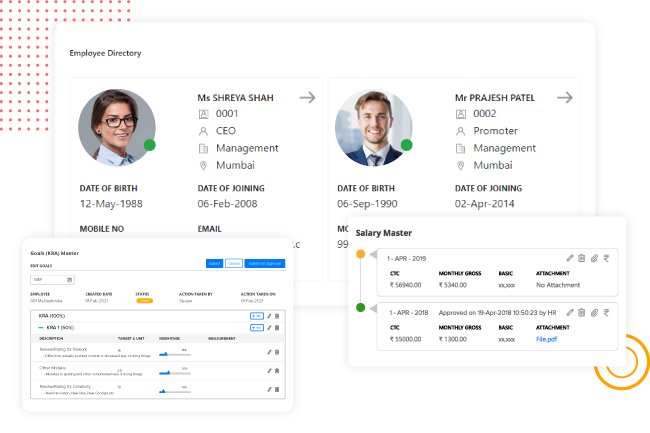This screenshot has width=650, height=433.
Task: Delete the KRA 1 (50%) row
Action: tap(277, 327)
